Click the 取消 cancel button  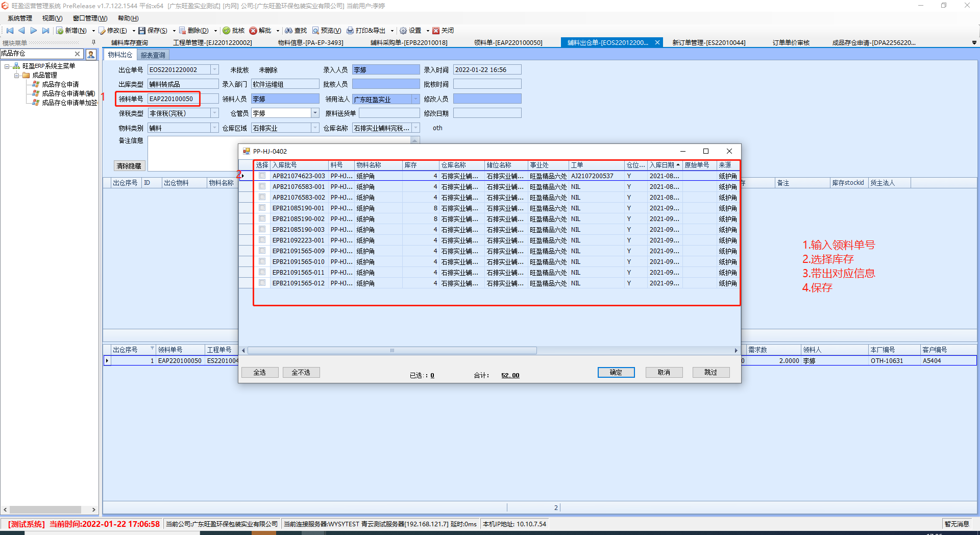664,372
